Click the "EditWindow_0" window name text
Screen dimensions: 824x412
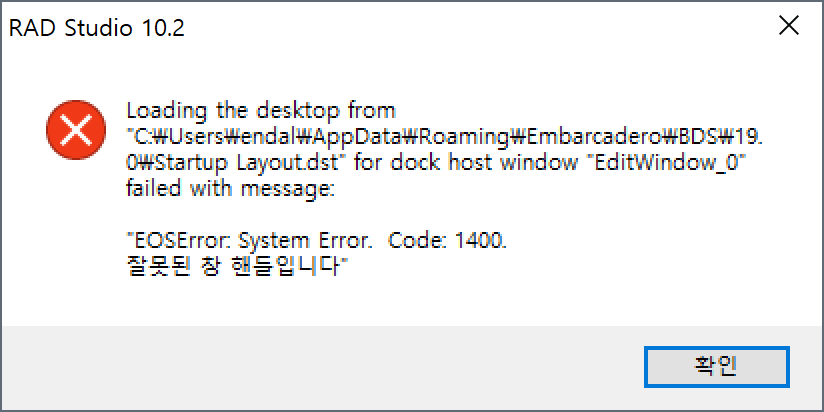point(665,163)
